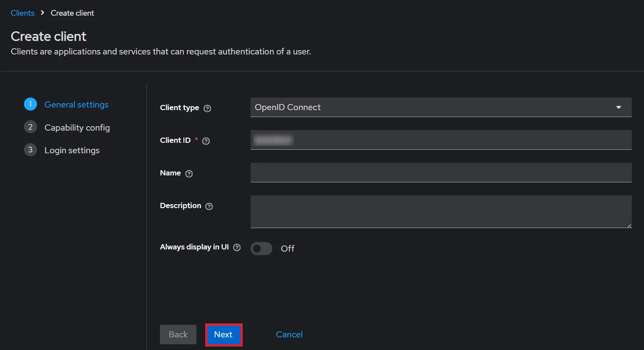Image resolution: width=644 pixels, height=350 pixels.
Task: Click the Off label next to toggle
Action: tap(288, 249)
